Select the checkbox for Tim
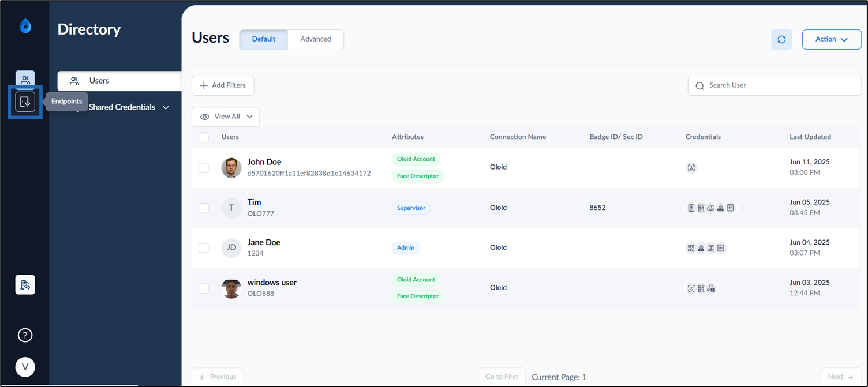The width and height of the screenshot is (868, 387). click(x=203, y=208)
